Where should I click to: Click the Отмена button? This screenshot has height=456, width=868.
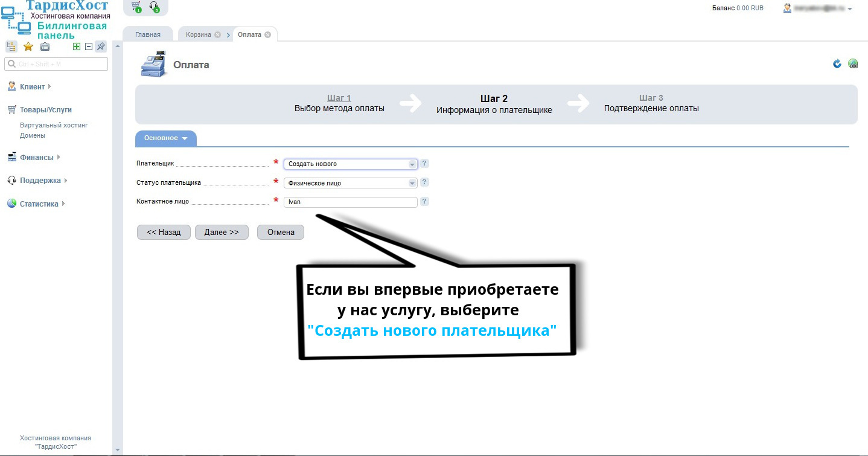pos(281,232)
